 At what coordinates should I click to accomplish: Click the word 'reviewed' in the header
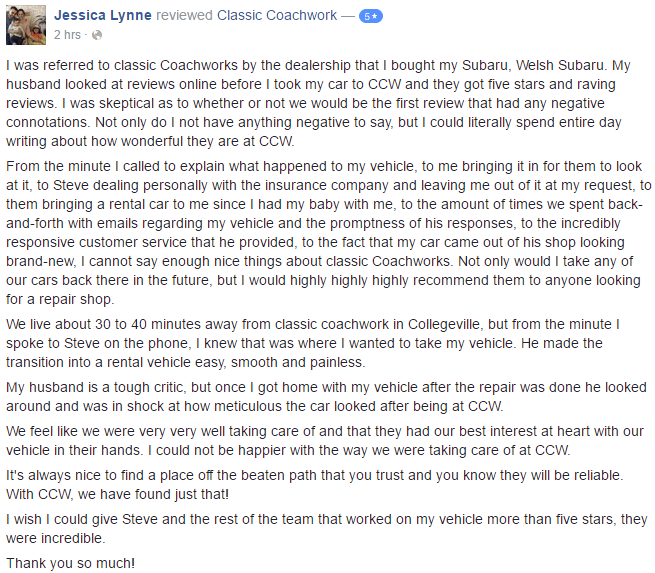tap(184, 15)
